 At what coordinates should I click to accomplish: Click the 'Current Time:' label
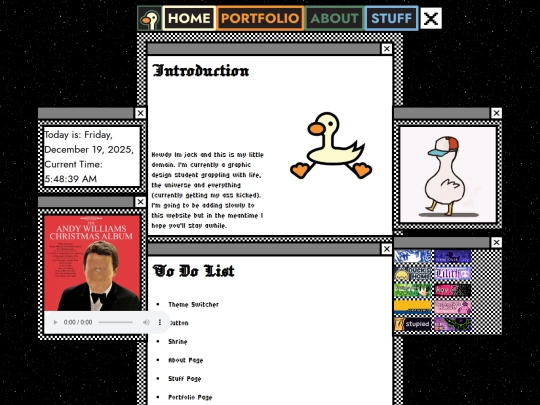point(73,164)
